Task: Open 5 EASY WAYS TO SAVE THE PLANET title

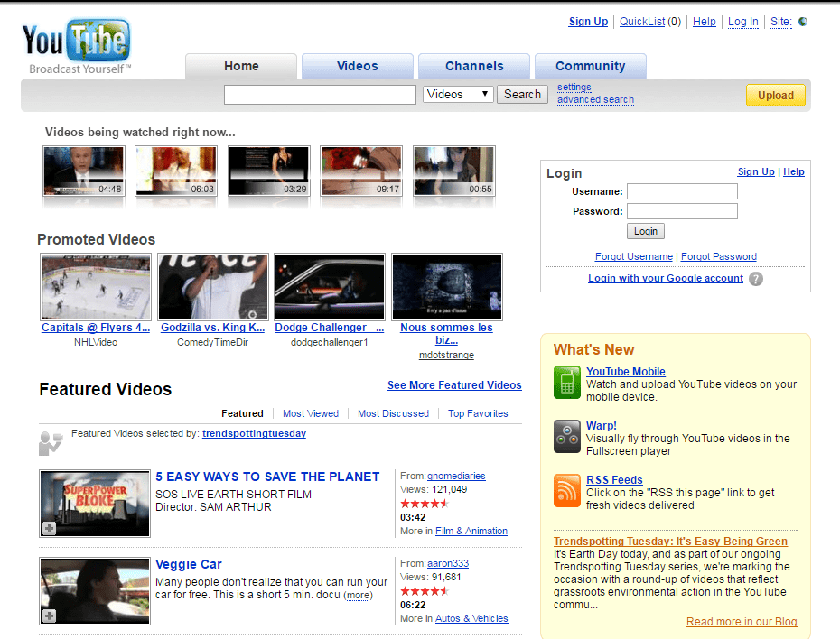Action: tap(267, 477)
